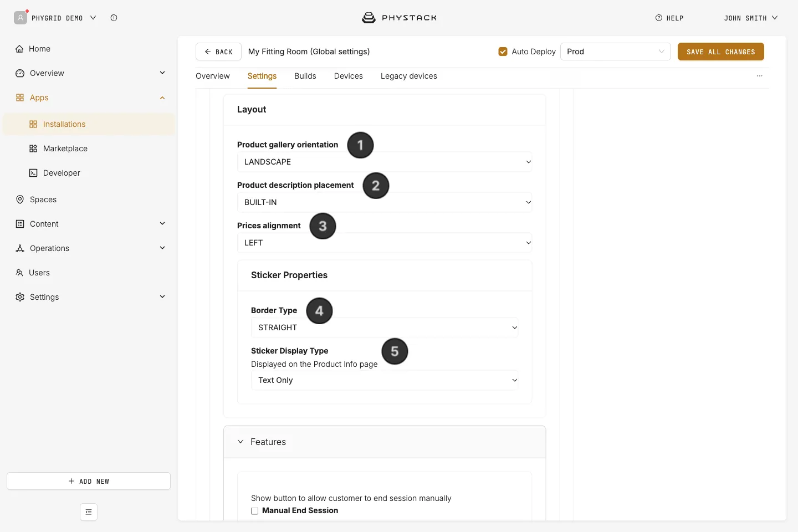This screenshot has height=532, width=798.
Task: Select the Settings tab
Action: click(262, 76)
